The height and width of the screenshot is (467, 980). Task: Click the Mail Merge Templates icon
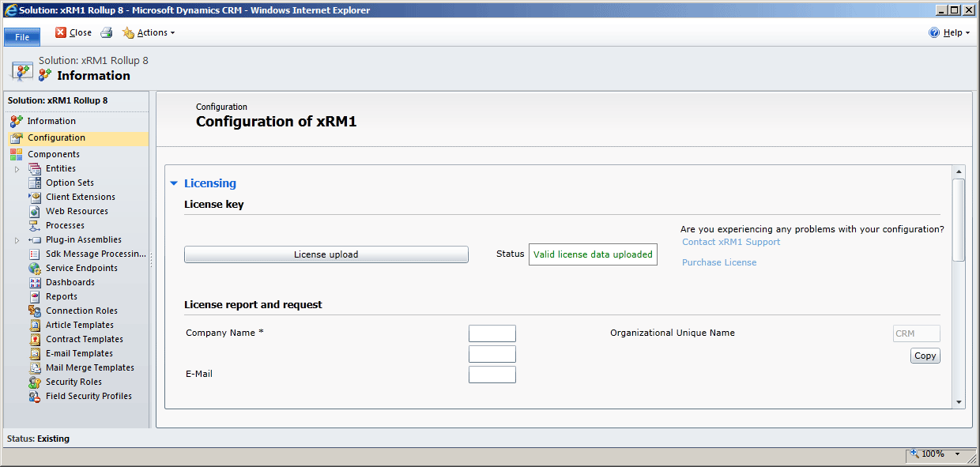35,367
